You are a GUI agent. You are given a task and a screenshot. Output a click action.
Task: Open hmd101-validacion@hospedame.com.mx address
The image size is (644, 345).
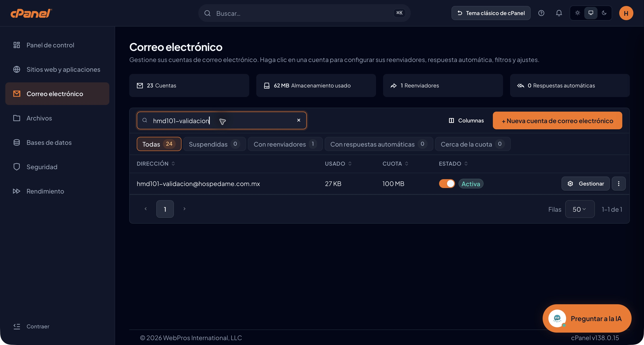[x=198, y=184]
